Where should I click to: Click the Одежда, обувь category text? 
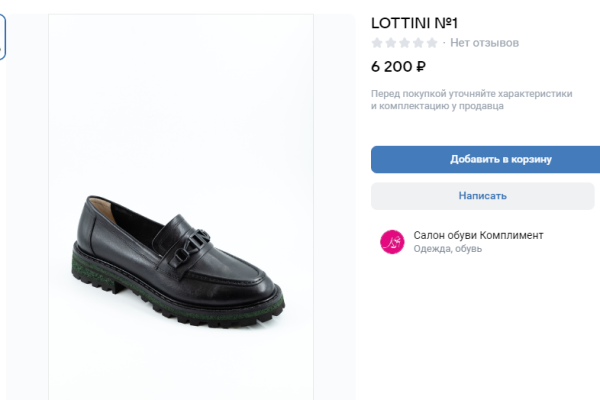[447, 249]
